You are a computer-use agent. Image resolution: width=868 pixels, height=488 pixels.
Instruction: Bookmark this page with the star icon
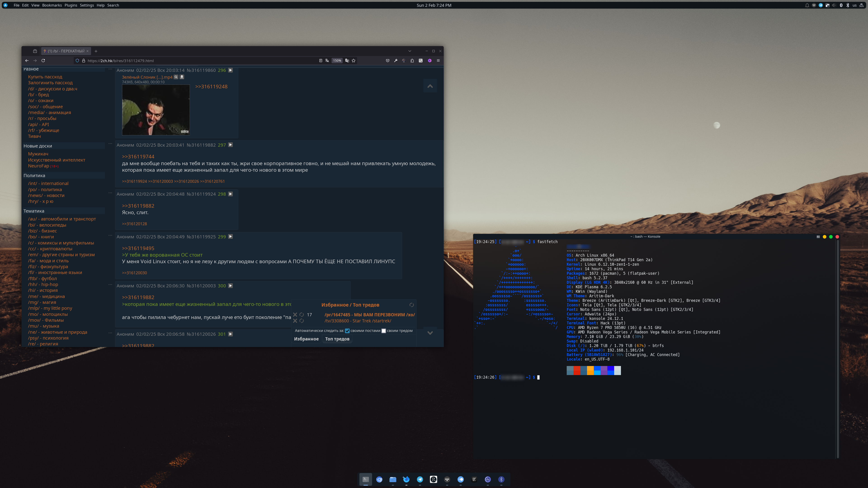(x=354, y=61)
